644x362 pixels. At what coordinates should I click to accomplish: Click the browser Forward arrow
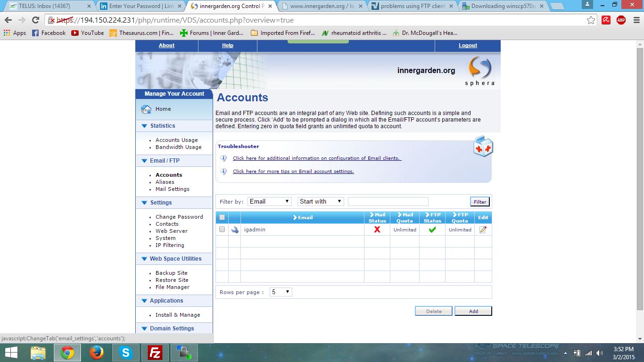[x=22, y=20]
